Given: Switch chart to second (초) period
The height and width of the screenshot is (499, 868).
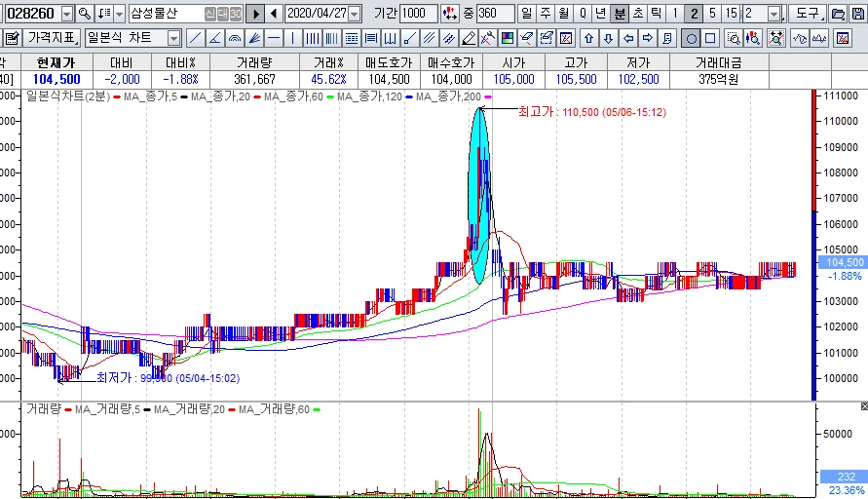Looking at the screenshot, I should pos(638,14).
